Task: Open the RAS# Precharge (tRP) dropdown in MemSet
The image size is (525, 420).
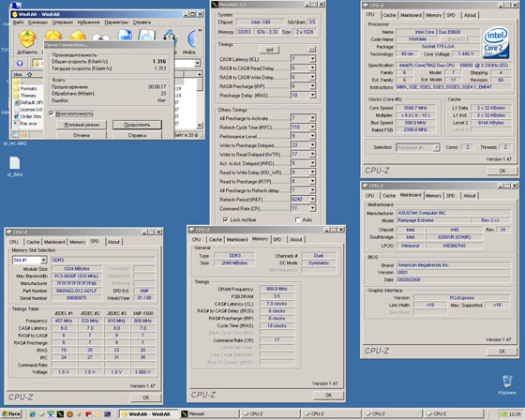Action: [x=312, y=86]
